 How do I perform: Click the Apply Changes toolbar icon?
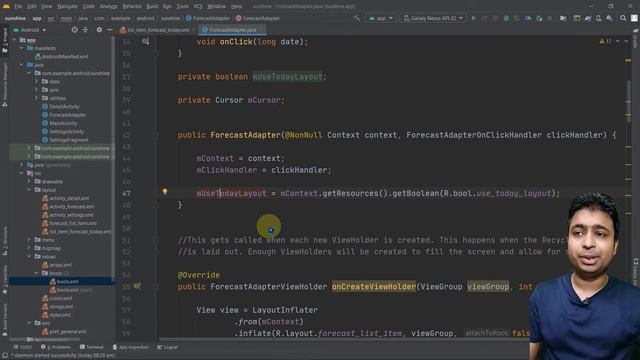pos(484,18)
